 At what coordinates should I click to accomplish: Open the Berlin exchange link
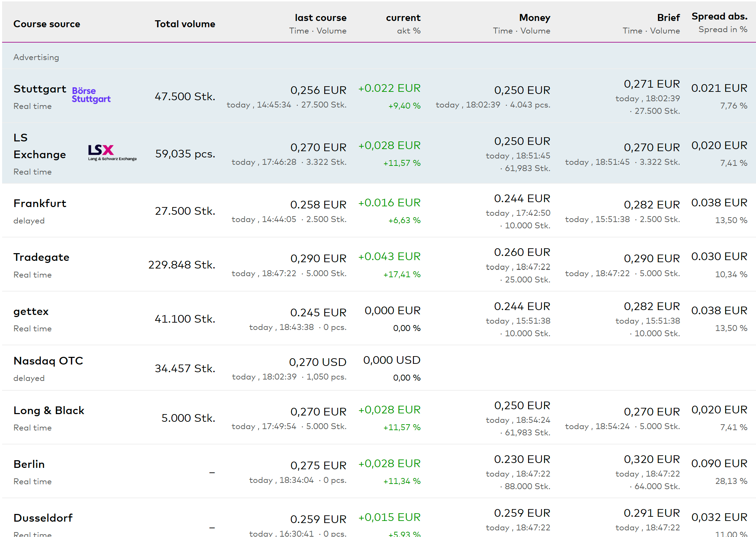pos(29,464)
